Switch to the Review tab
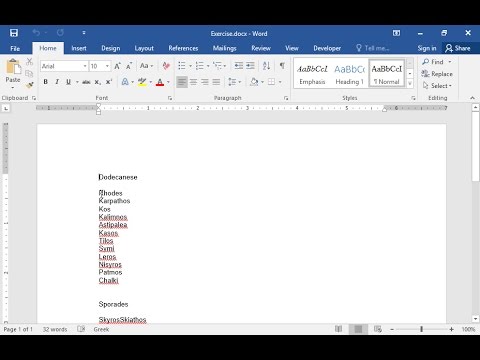This screenshot has width=480, height=360. pyautogui.click(x=261, y=48)
